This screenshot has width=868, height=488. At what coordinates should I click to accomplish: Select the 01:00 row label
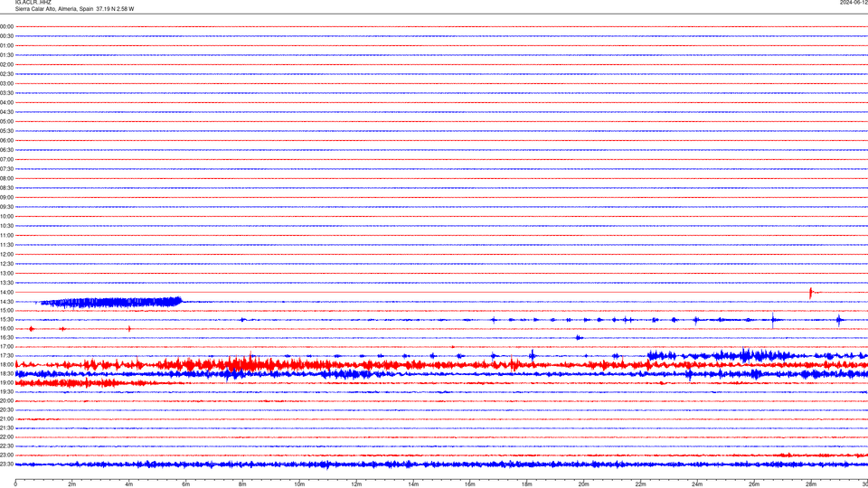tap(6, 45)
